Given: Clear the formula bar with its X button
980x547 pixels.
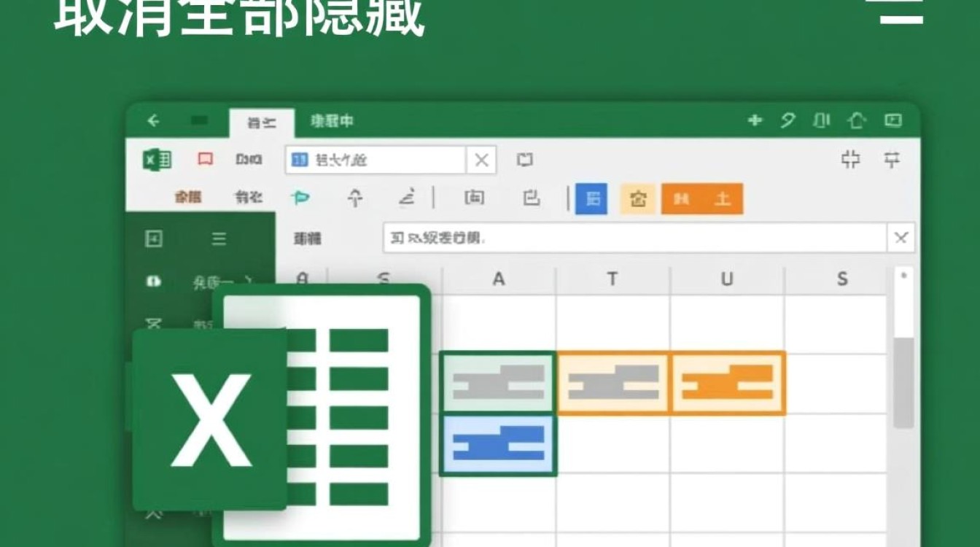Looking at the screenshot, I should pyautogui.click(x=901, y=238).
